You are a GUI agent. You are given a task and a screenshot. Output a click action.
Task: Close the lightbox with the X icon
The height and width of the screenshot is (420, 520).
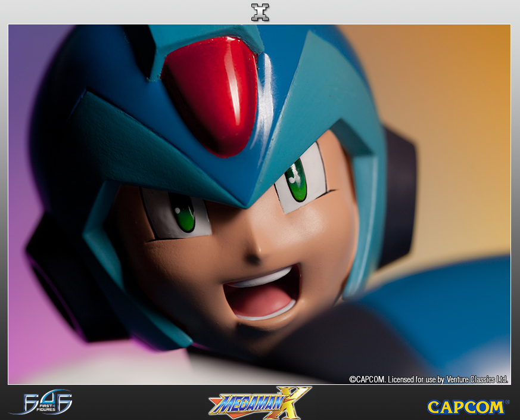260,12
